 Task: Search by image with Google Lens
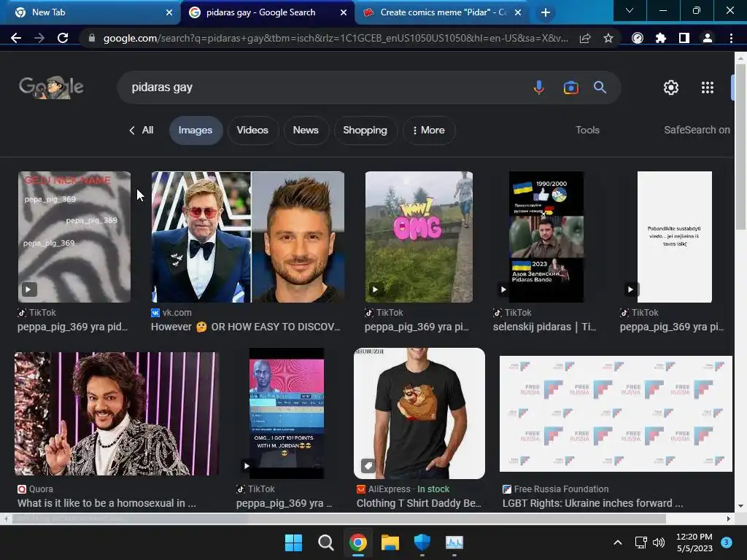[x=570, y=87]
